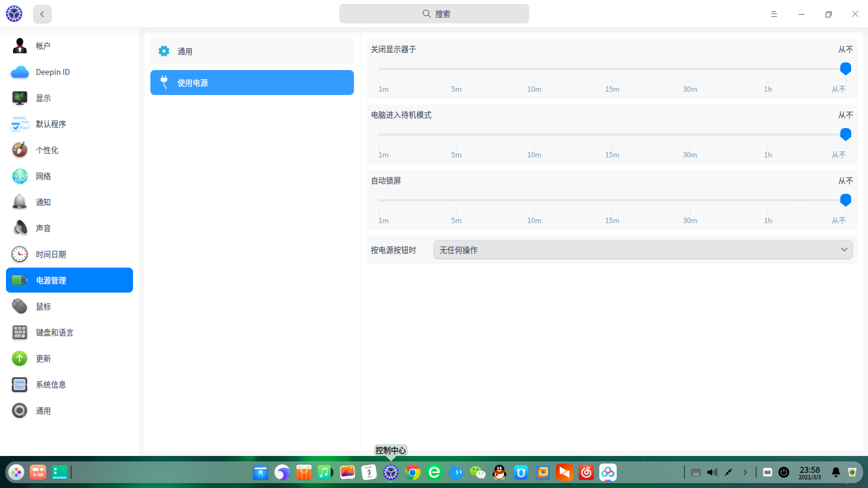
Task: Click the 电脑进入待机模式 suspend slider handle
Action: click(845, 135)
